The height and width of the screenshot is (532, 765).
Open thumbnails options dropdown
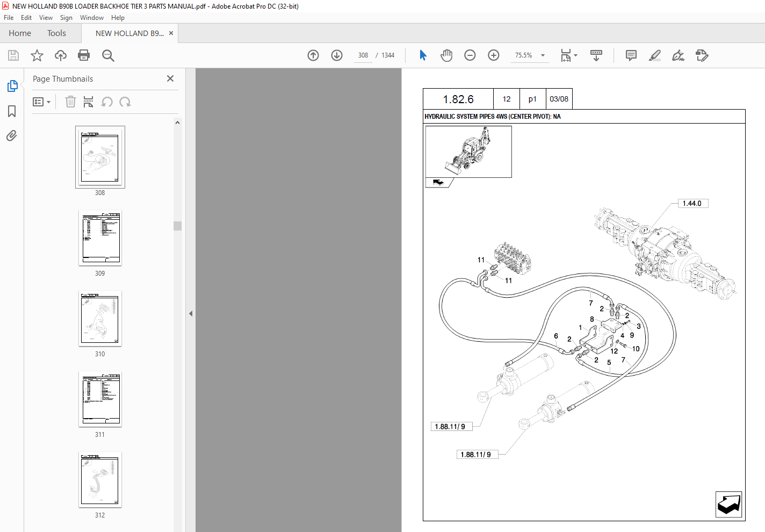pyautogui.click(x=41, y=102)
